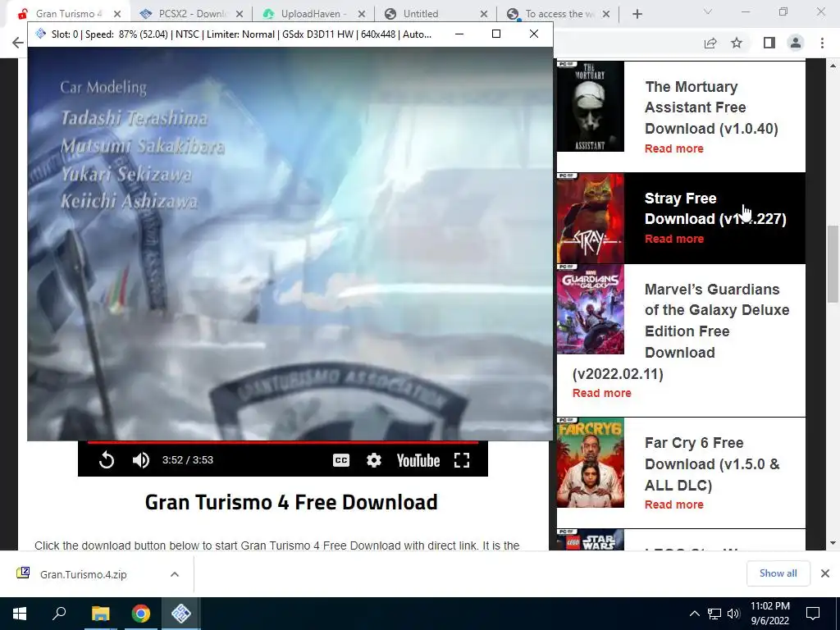Close the PCSX2 Download tab
The width and height of the screenshot is (840, 630).
coord(240,14)
